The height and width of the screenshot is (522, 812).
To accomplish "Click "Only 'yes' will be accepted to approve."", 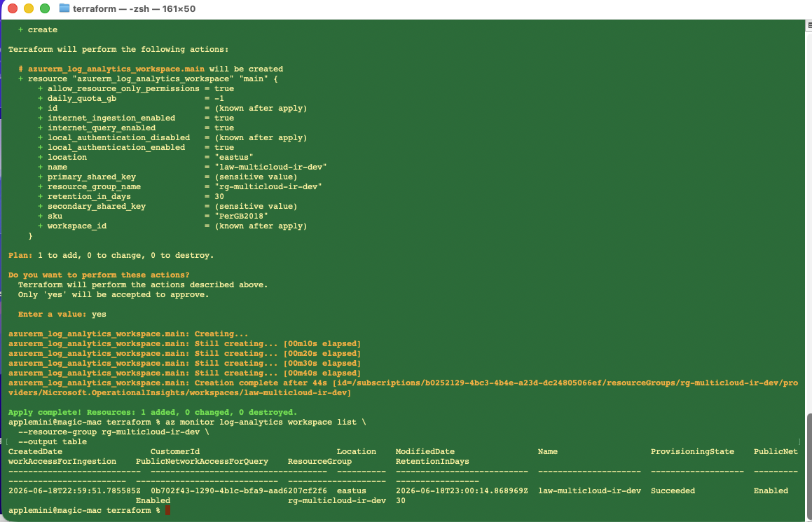I will [113, 295].
